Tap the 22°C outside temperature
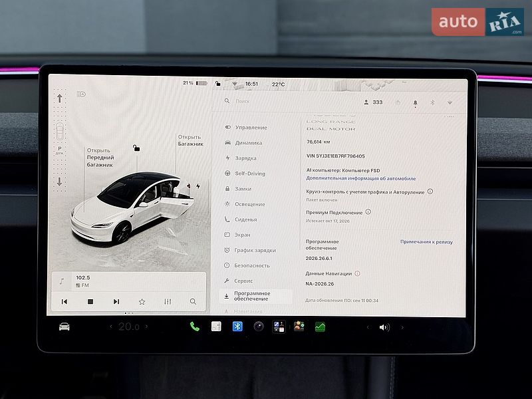 click(278, 84)
